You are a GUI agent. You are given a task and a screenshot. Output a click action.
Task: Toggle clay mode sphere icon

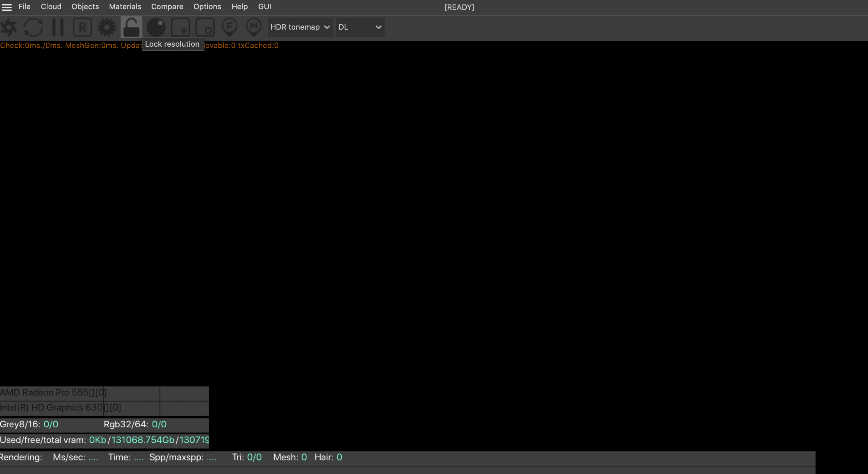156,27
